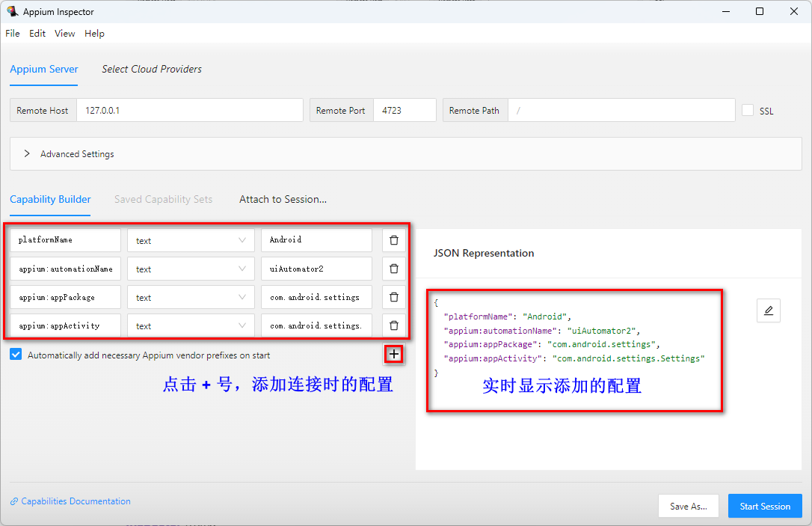Minimize the Appium Inspector window
The height and width of the screenshot is (526, 812).
tap(726, 11)
